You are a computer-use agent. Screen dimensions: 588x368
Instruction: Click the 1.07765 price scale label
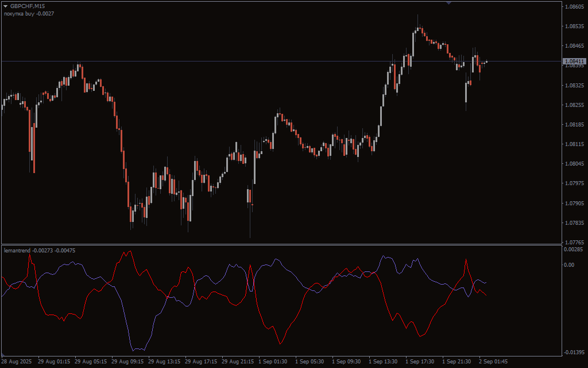[574, 242]
